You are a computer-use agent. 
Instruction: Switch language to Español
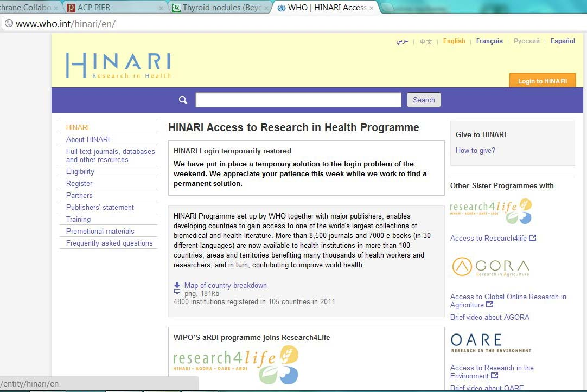[563, 41]
